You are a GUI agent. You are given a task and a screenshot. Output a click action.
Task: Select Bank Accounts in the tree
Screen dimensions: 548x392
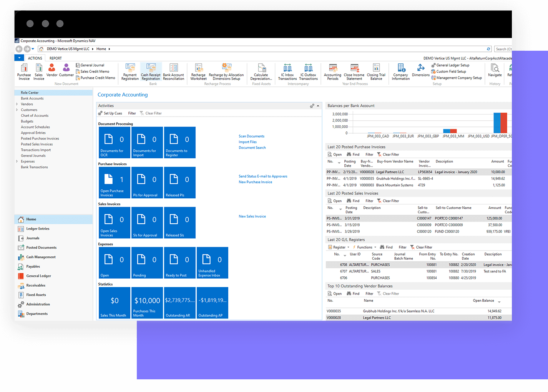32,98
